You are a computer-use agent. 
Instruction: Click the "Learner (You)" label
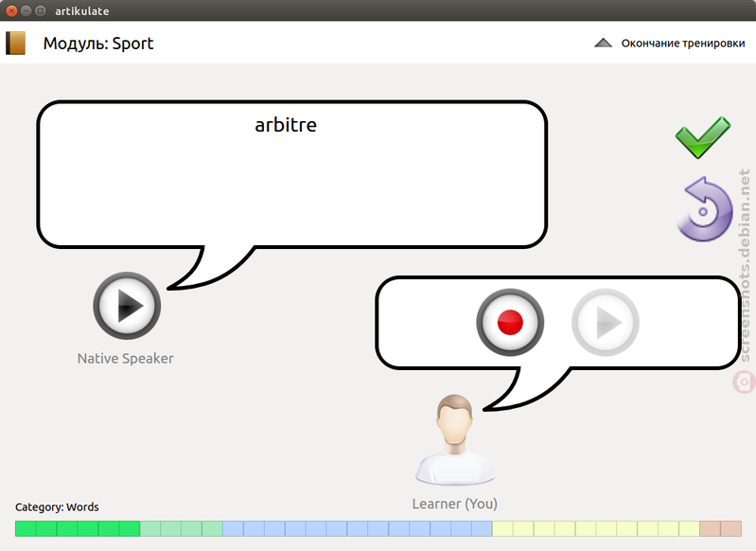pos(455,504)
